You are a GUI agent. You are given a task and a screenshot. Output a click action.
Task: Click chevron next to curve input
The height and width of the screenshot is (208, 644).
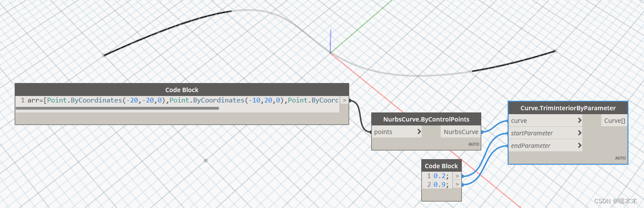coord(579,121)
